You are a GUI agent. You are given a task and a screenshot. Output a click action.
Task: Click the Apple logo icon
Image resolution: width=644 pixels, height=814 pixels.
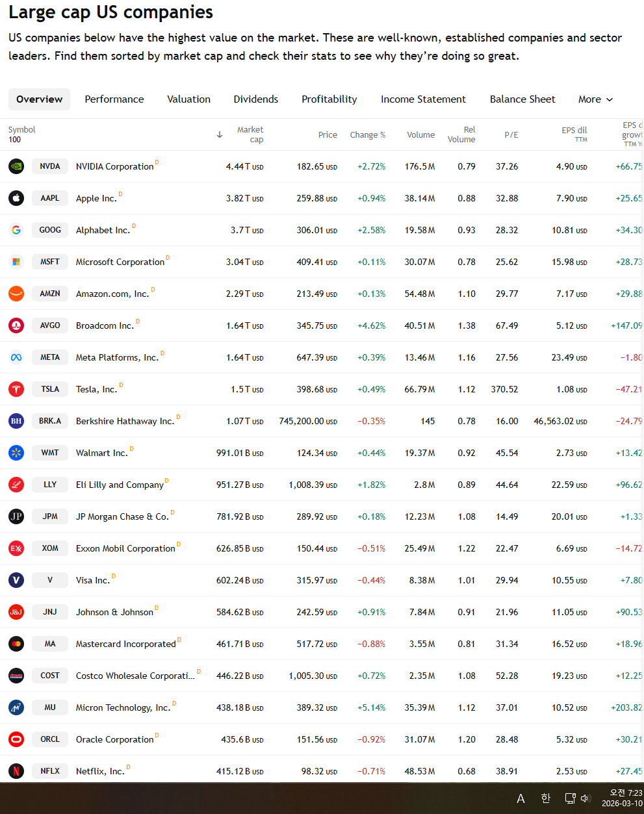pos(16,198)
